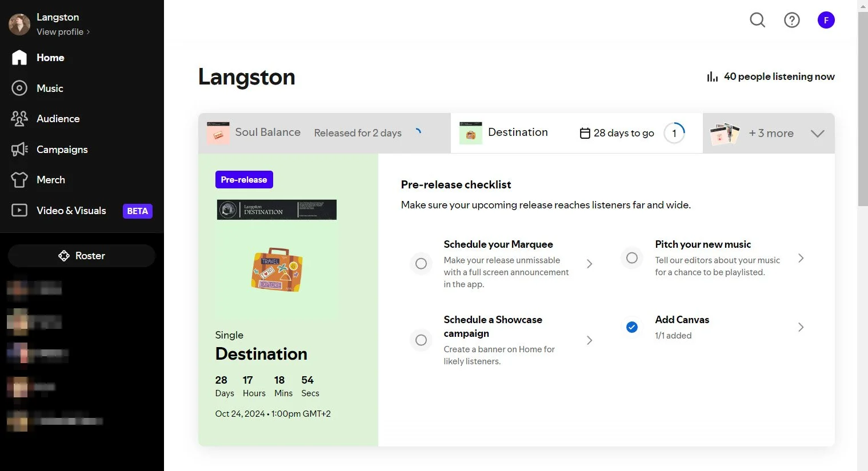The image size is (868, 471).
Task: Click Released for 2 days text
Action: 358,133
